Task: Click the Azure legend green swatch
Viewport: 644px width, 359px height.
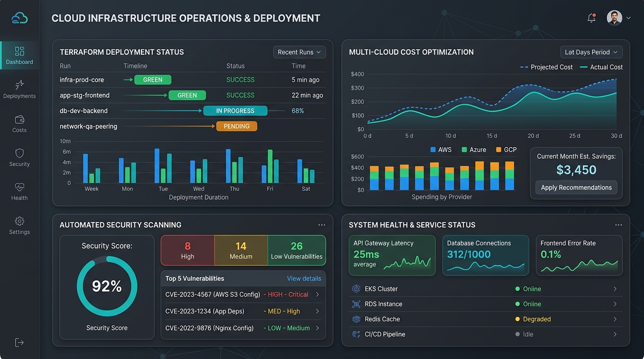Action: 464,150
